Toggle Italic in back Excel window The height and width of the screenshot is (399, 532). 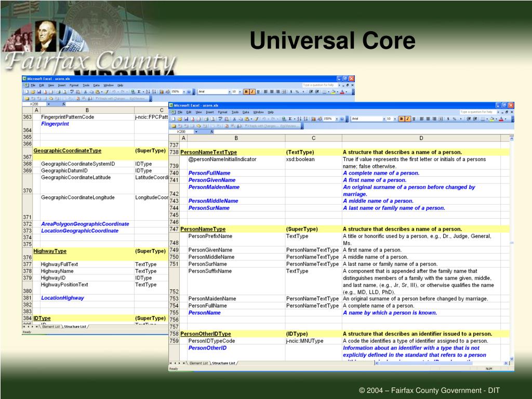(x=252, y=91)
